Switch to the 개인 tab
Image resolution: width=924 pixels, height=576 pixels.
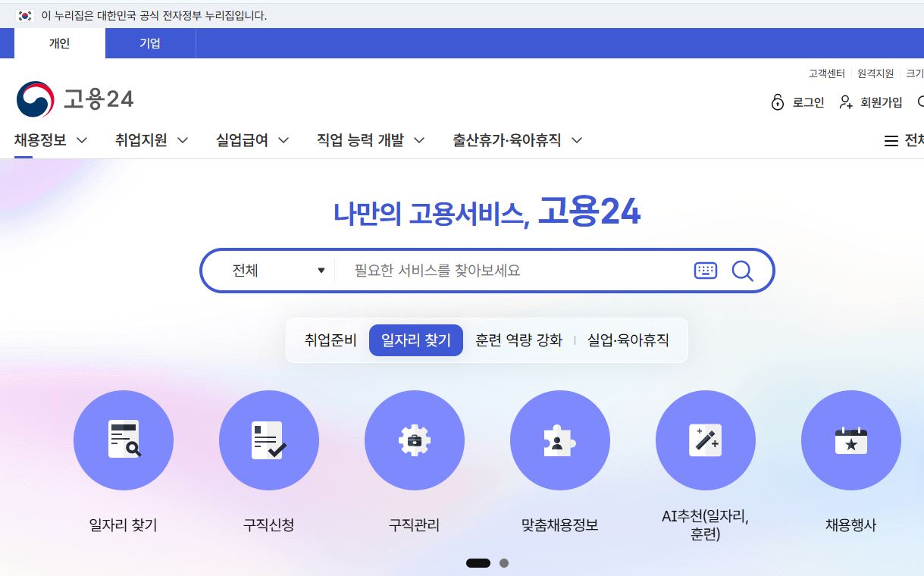point(60,43)
